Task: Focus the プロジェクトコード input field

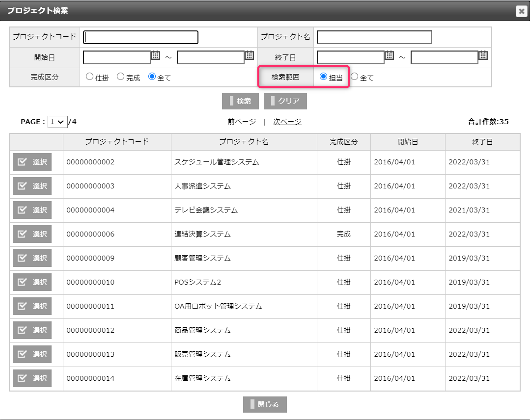Action: point(140,37)
